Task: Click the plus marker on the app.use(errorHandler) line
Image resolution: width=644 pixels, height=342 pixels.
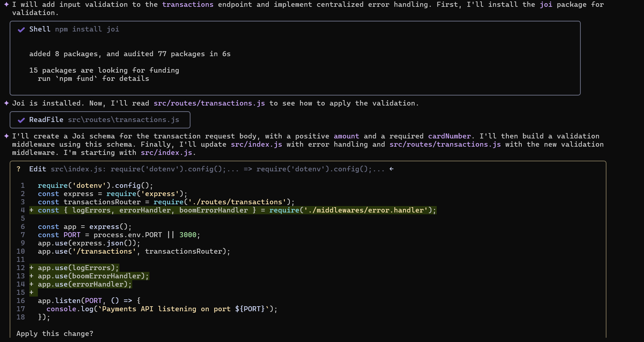Action: coord(31,284)
